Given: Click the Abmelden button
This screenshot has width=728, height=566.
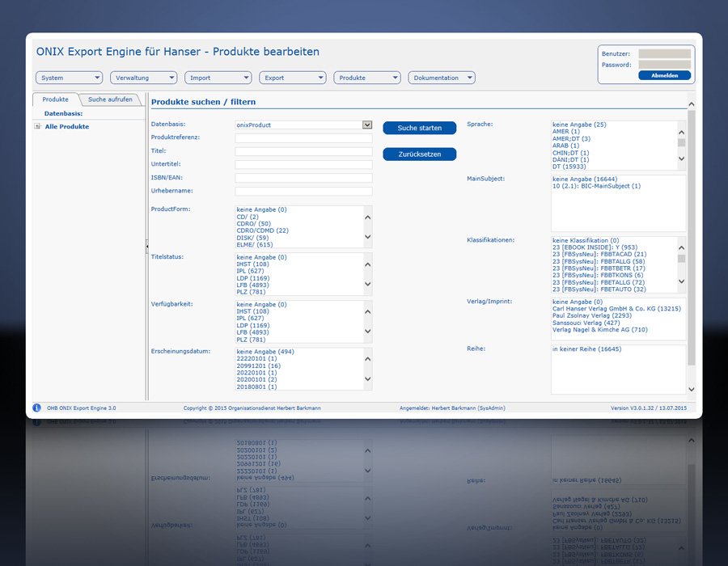Looking at the screenshot, I should (x=664, y=75).
